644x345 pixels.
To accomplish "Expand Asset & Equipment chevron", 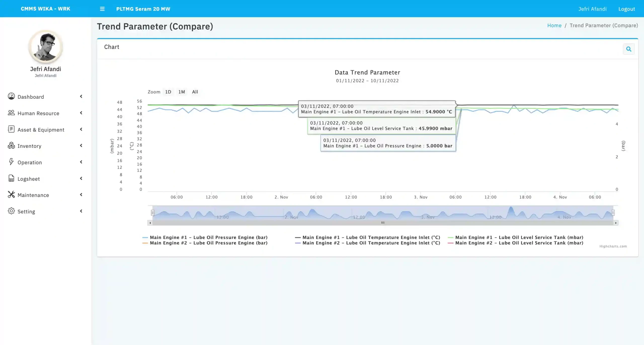I will tap(81, 129).
